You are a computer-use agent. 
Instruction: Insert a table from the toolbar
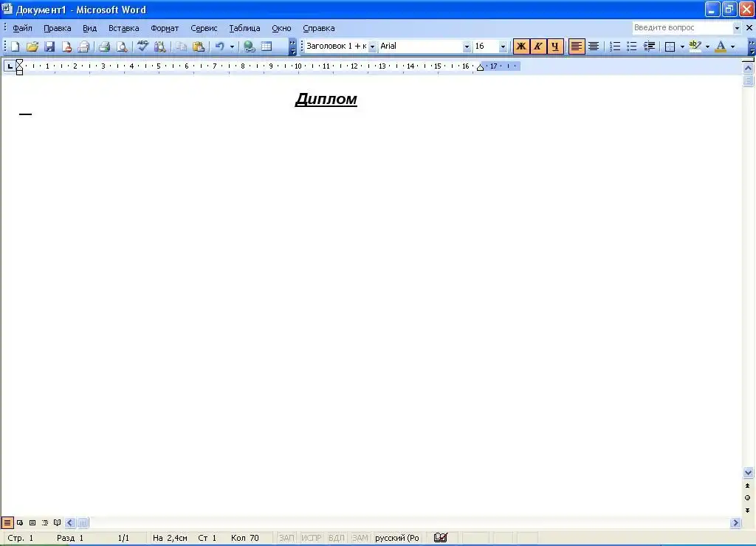(267, 46)
